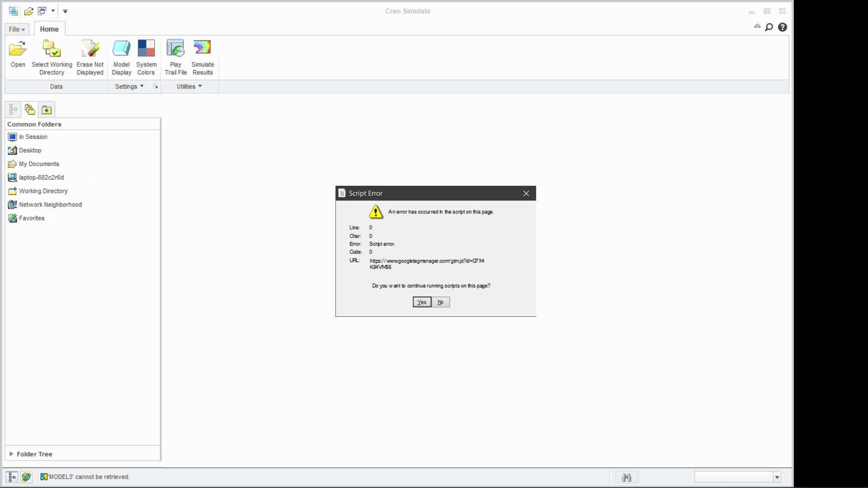Click No in Script Error dialog

pos(441,302)
